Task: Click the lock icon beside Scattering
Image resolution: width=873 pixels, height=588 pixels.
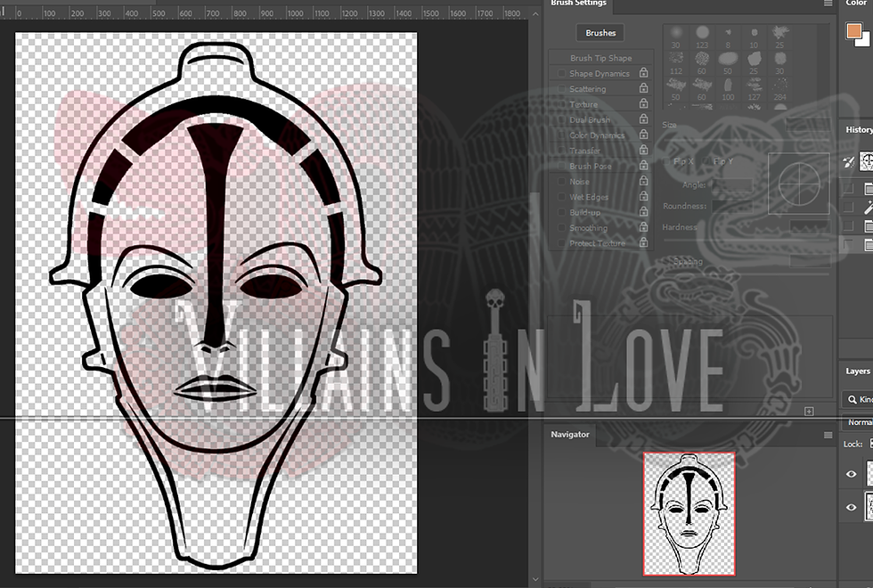Action: point(643,88)
